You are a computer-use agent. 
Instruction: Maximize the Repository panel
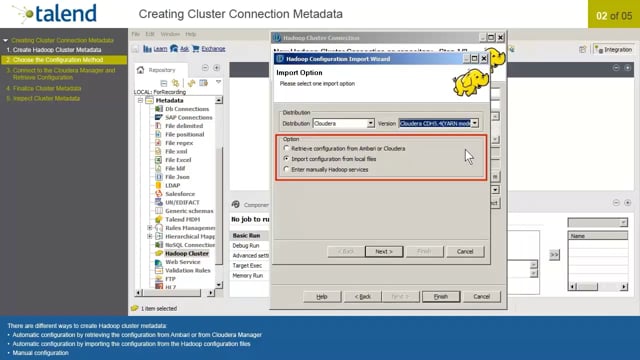click(x=217, y=68)
